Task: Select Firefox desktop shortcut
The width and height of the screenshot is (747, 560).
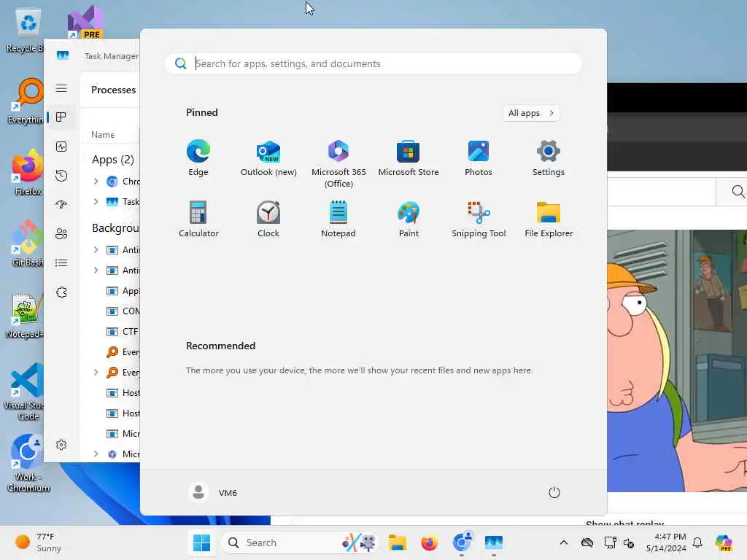Action: [27, 172]
